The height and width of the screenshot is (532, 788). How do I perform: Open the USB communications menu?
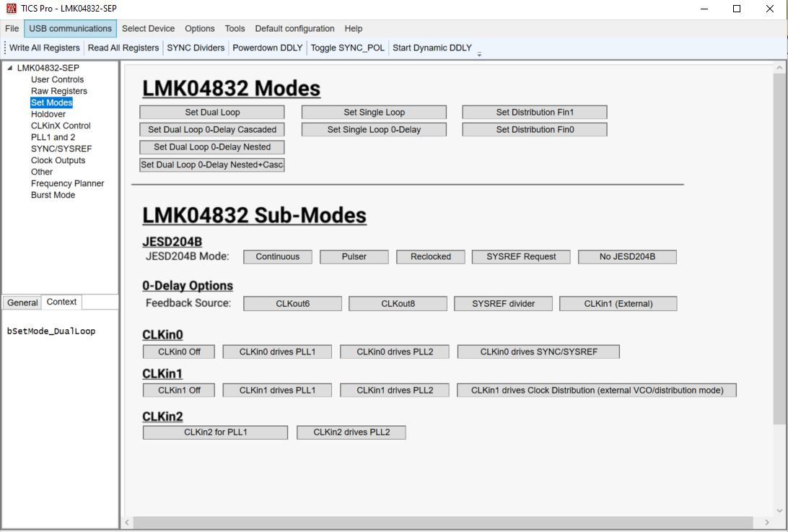[x=69, y=28]
